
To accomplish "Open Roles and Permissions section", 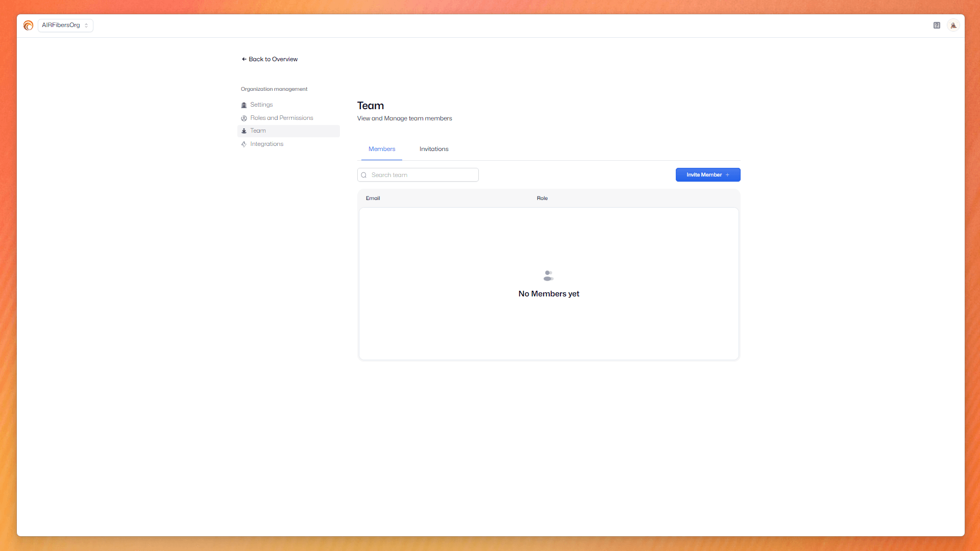I will point(281,118).
